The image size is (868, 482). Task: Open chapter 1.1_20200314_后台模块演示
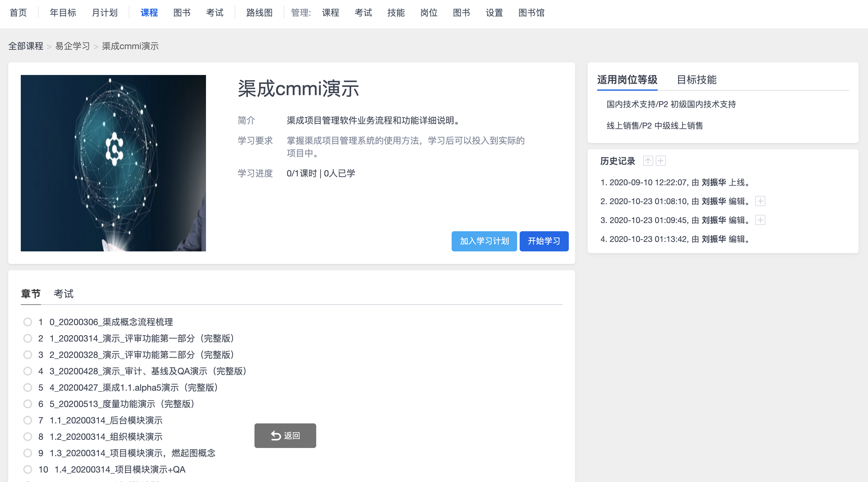point(106,420)
